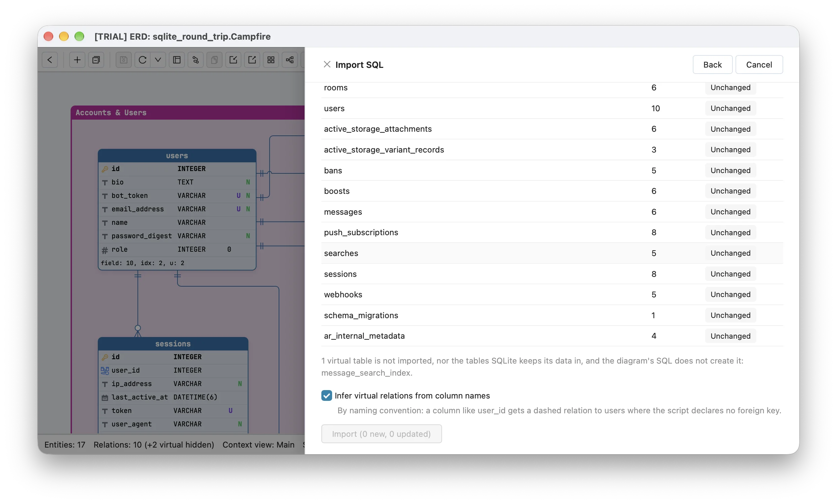This screenshot has height=504, width=837.
Task: Click the key icon on users id row
Action: (105, 169)
